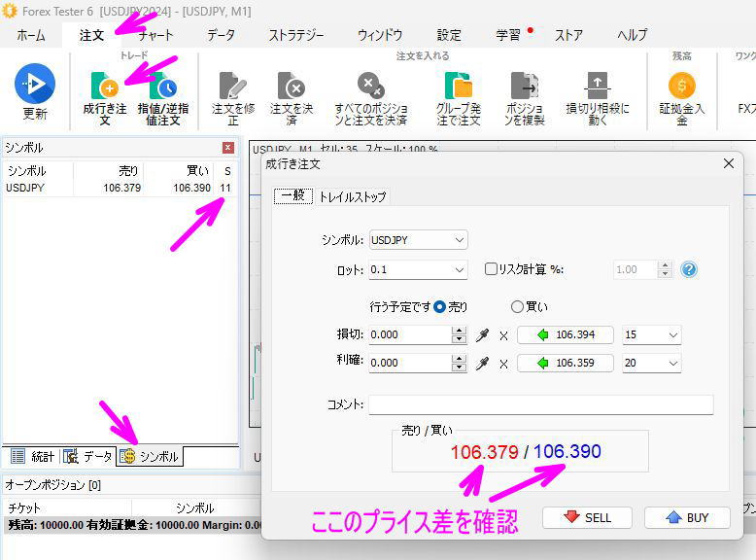Close the シンボル panel with red X
The height and width of the screenshot is (560, 756).
tap(228, 148)
